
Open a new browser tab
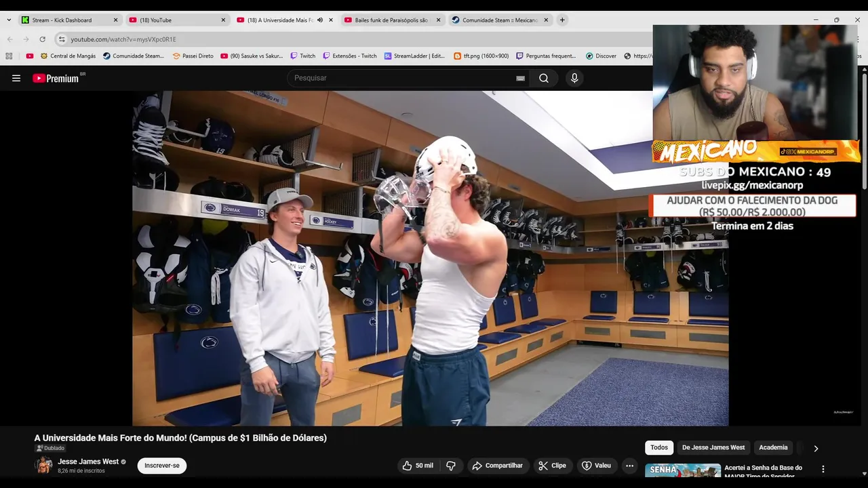pos(562,20)
